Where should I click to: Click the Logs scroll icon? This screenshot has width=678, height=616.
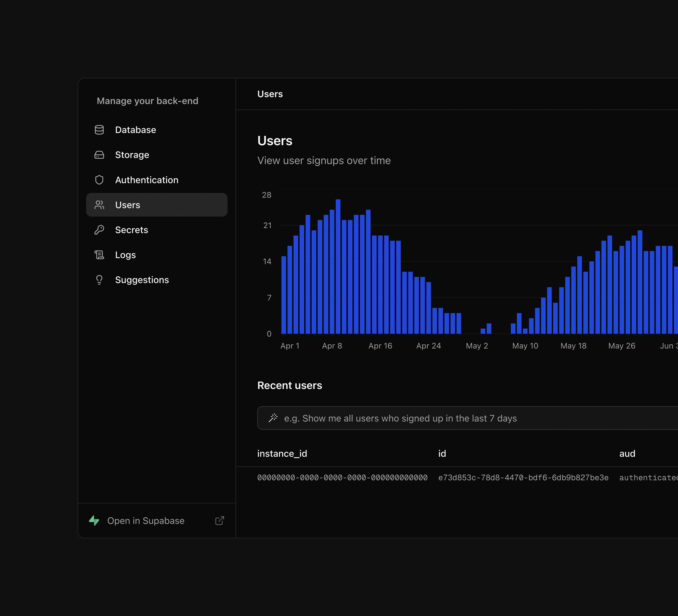click(x=99, y=255)
